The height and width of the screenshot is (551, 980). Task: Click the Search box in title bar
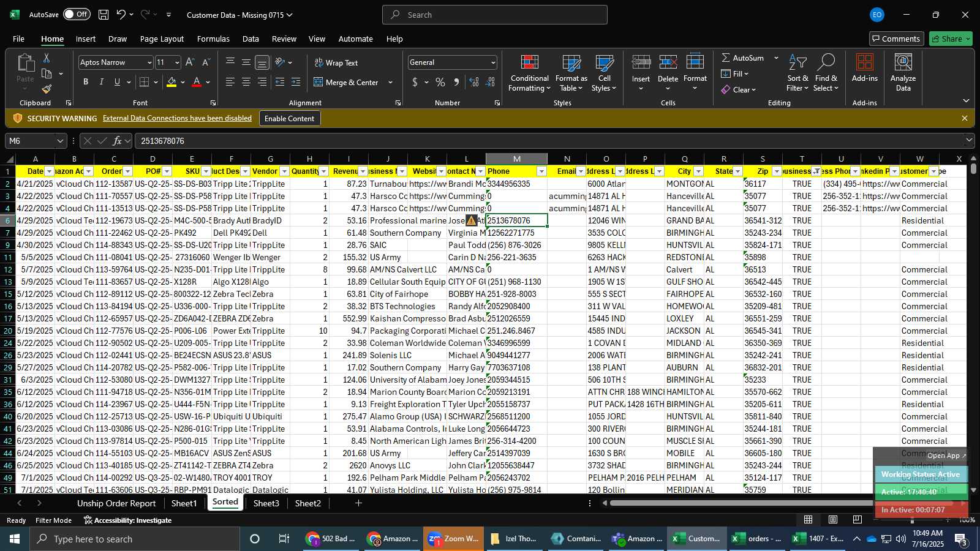pos(495,15)
